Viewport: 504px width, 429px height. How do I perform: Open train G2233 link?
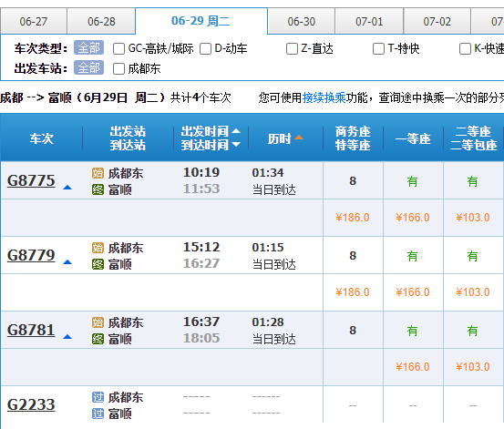pyautogui.click(x=31, y=404)
